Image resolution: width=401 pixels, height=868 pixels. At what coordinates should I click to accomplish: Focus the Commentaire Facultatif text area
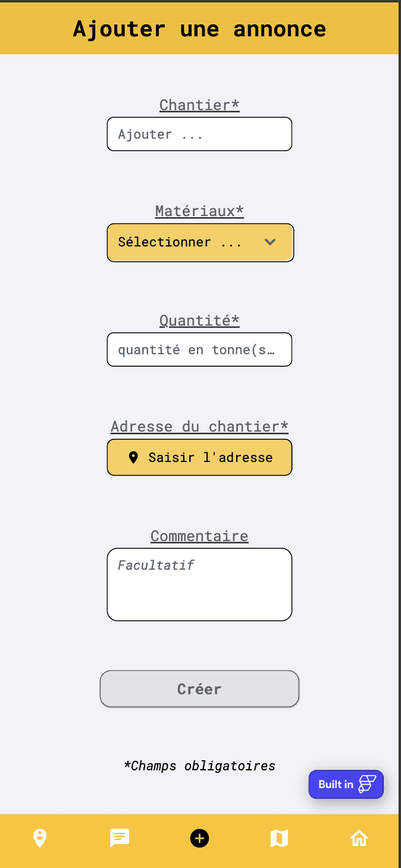(x=199, y=585)
